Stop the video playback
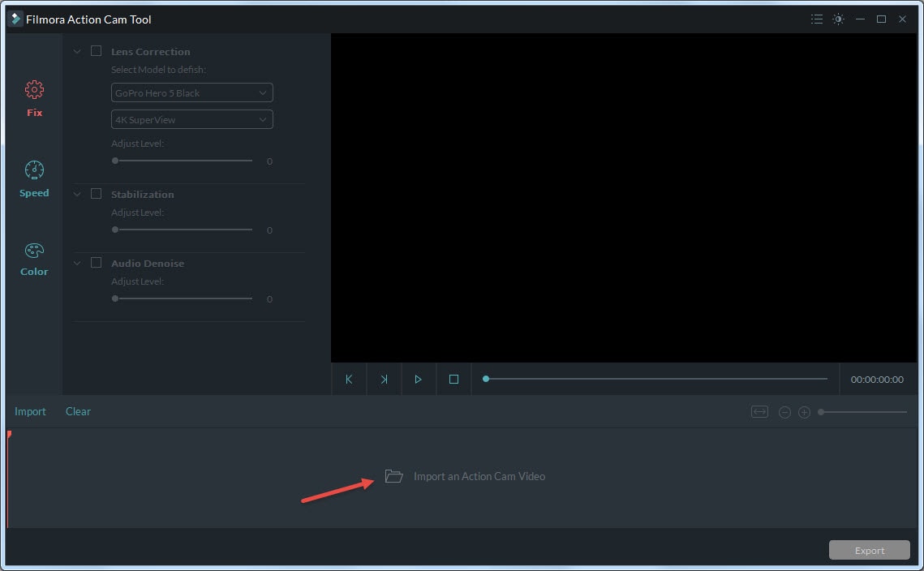This screenshot has height=571, width=924. 453,380
